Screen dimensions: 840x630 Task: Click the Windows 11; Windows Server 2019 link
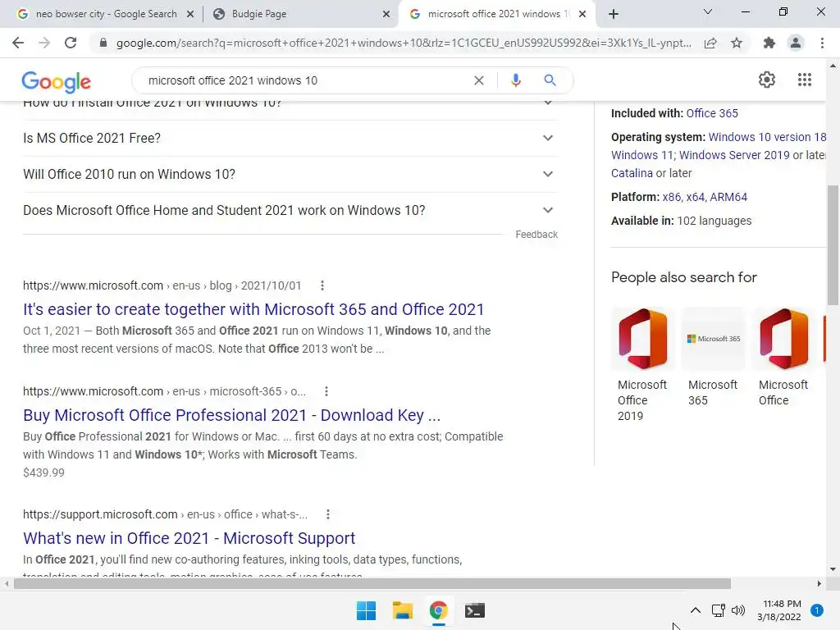point(701,155)
